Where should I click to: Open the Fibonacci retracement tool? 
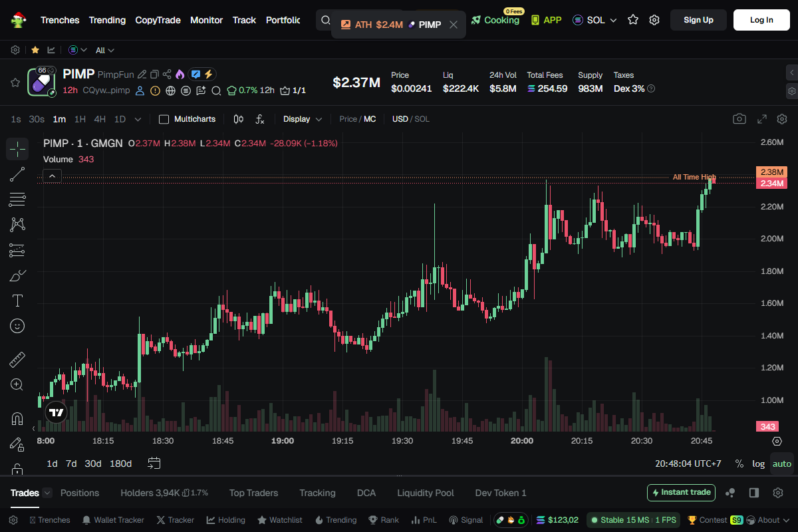point(17,199)
